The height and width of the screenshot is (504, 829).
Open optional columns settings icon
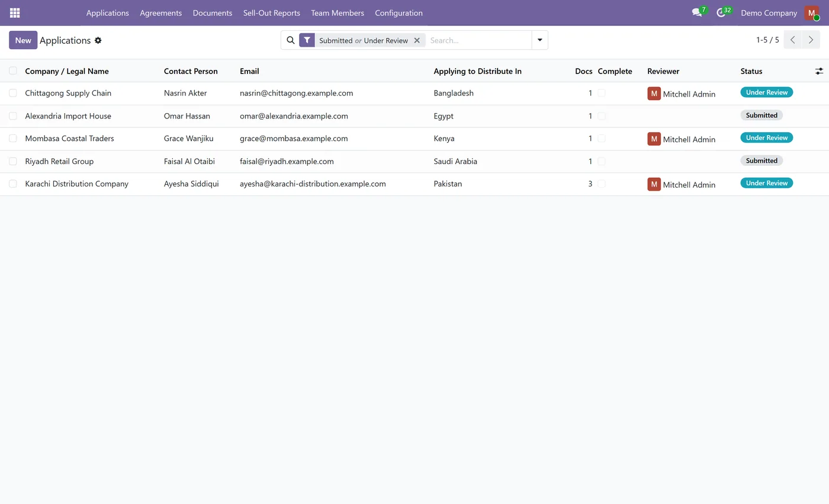click(x=819, y=71)
